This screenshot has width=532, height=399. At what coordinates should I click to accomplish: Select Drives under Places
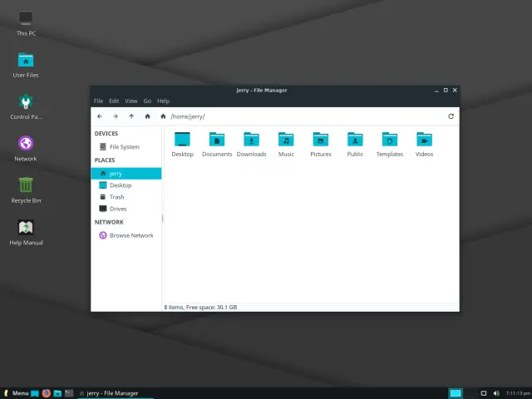[117, 209]
